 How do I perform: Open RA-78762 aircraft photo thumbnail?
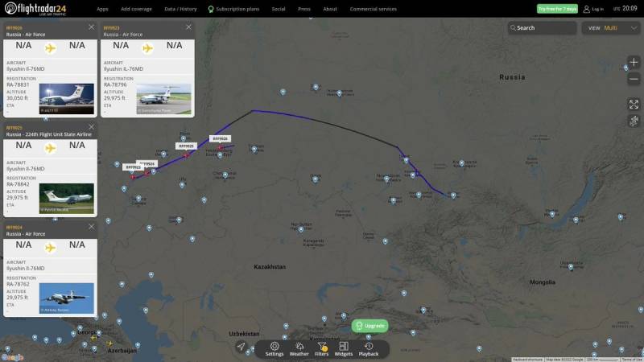(67, 298)
